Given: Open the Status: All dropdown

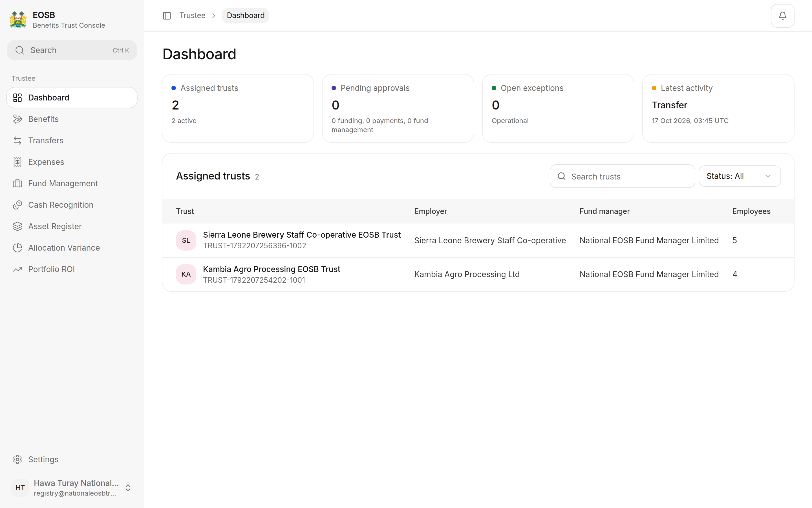Looking at the screenshot, I should [x=740, y=176].
